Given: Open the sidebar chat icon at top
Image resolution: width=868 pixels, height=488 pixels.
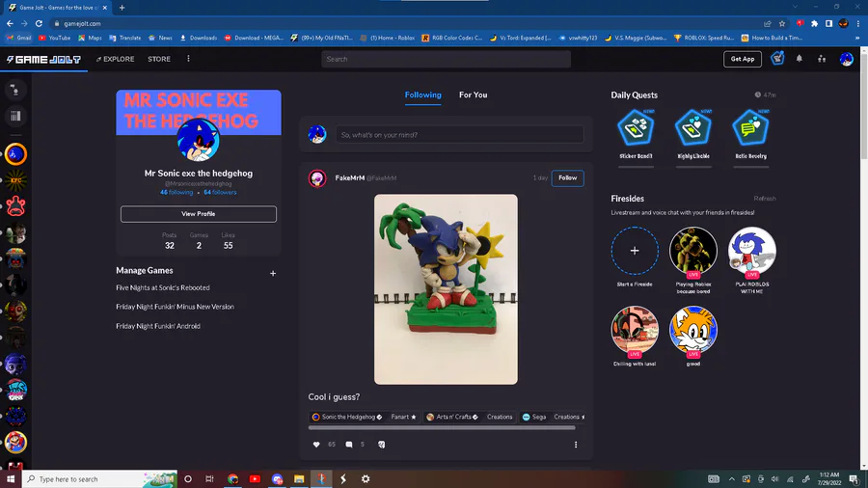Looking at the screenshot, I should 15,90.
